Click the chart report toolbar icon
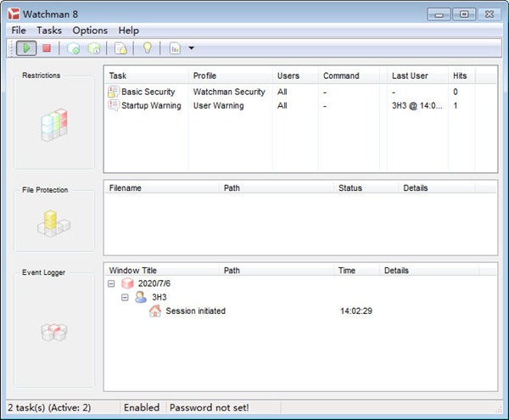 [x=175, y=48]
